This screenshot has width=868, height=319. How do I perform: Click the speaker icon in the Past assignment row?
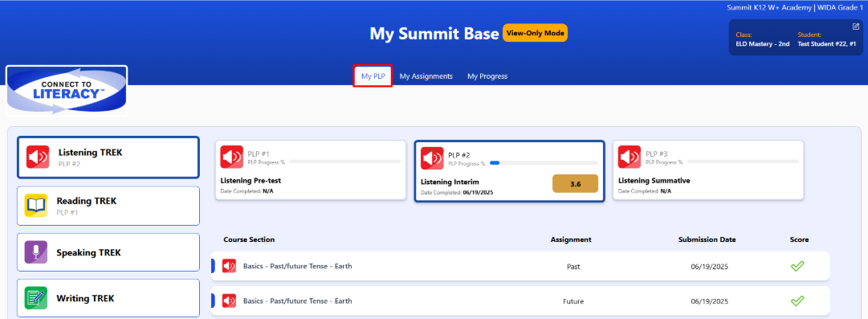pos(229,266)
